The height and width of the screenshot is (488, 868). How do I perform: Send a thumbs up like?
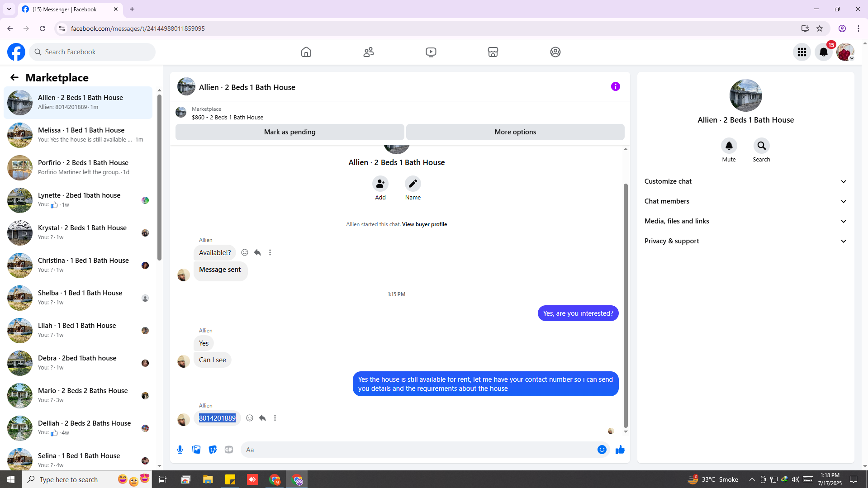point(620,450)
